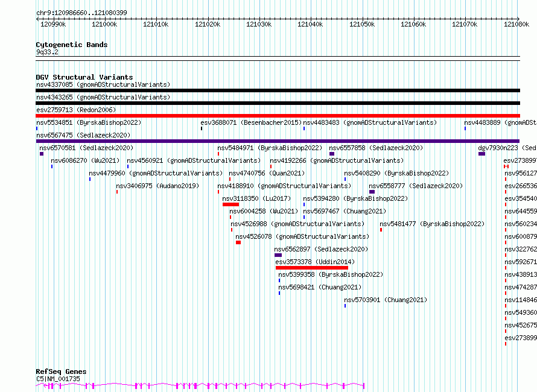Viewport: 537px width, 392px height.
Task: Click the 120990k ruler position
Action: 53,24
